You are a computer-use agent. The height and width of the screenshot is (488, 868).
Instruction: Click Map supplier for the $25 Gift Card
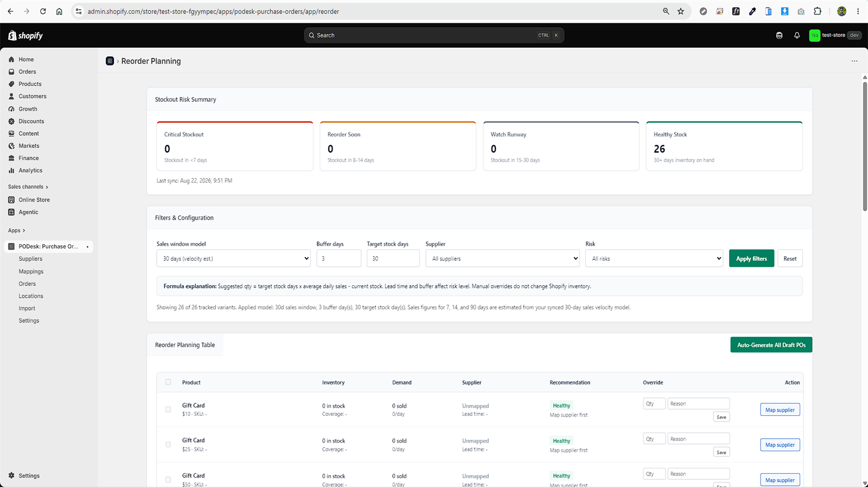point(780,445)
